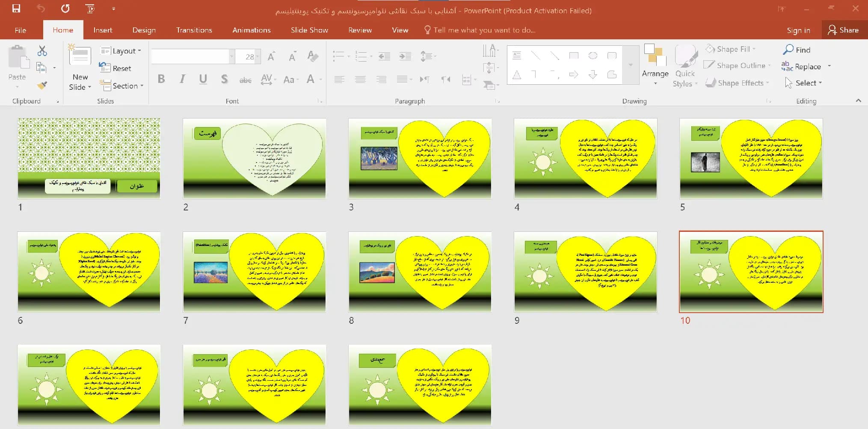Click the Undo arrow icon
This screenshot has width=868, height=429.
(x=41, y=9)
